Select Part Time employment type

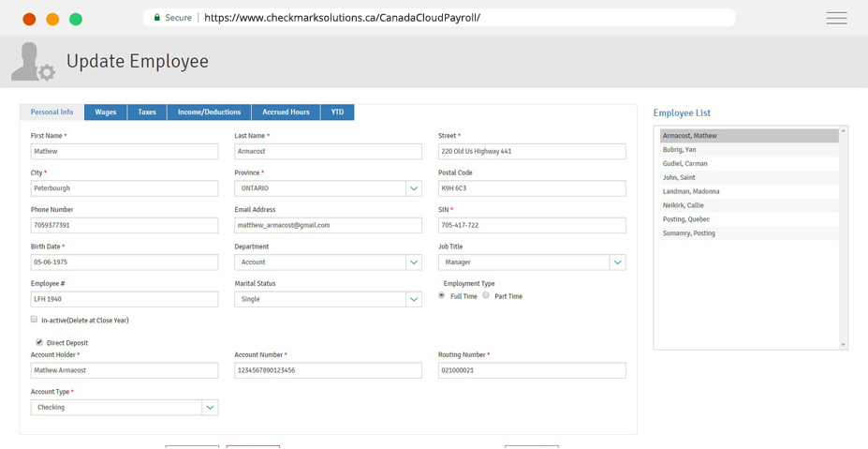[x=486, y=295]
